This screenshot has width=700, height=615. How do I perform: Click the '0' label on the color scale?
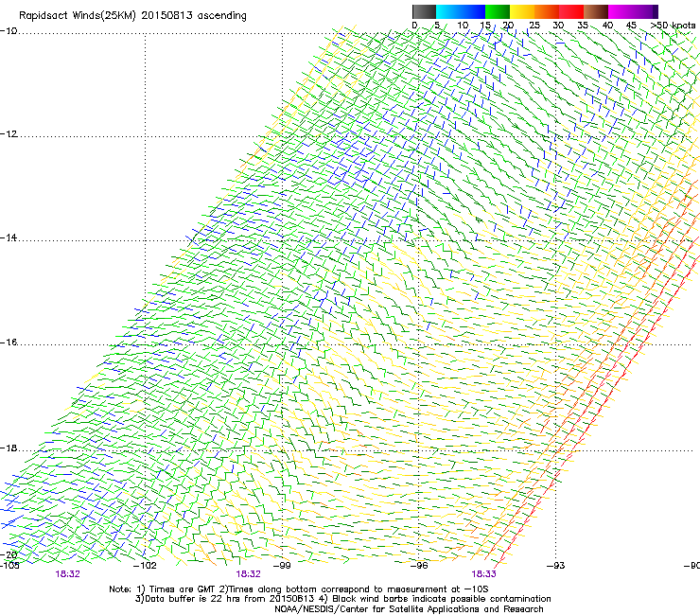coord(414,26)
